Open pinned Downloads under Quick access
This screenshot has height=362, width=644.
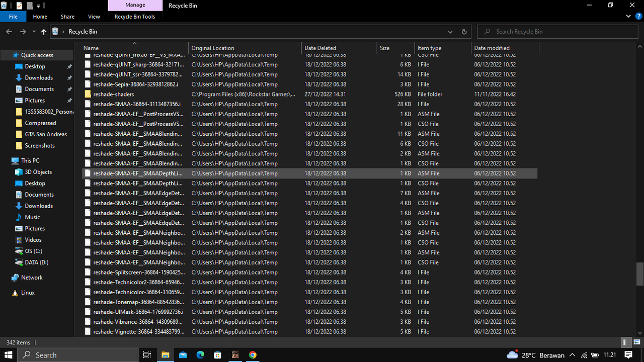coord(39,78)
